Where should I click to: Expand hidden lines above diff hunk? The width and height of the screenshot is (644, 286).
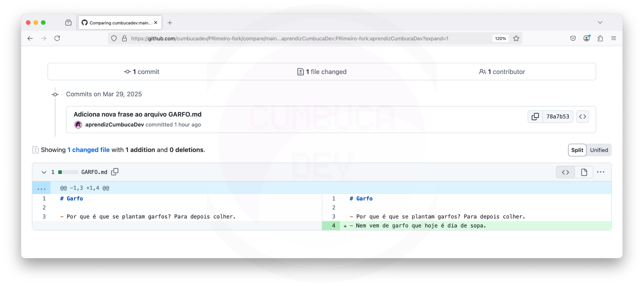(41, 188)
